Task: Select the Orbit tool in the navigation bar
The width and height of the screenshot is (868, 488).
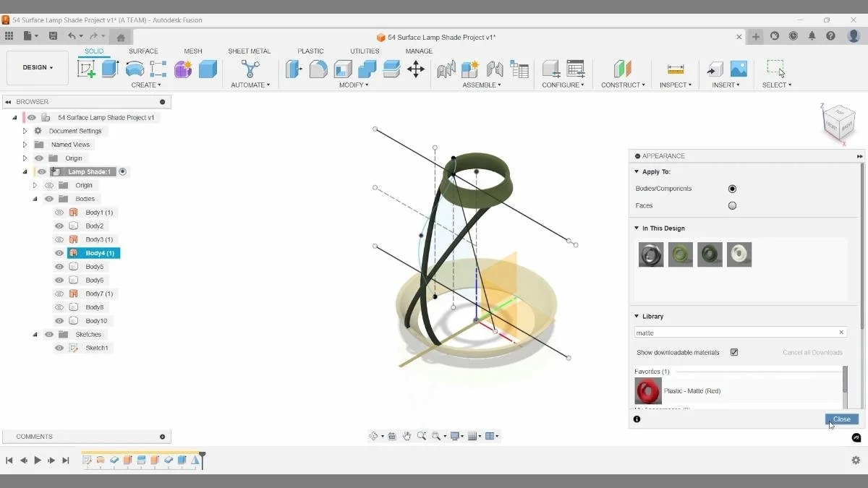Action: pos(375,436)
